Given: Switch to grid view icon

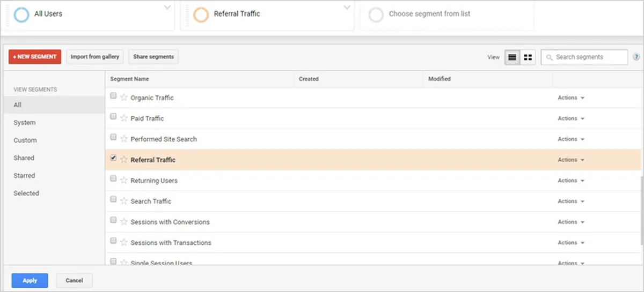Looking at the screenshot, I should point(528,57).
